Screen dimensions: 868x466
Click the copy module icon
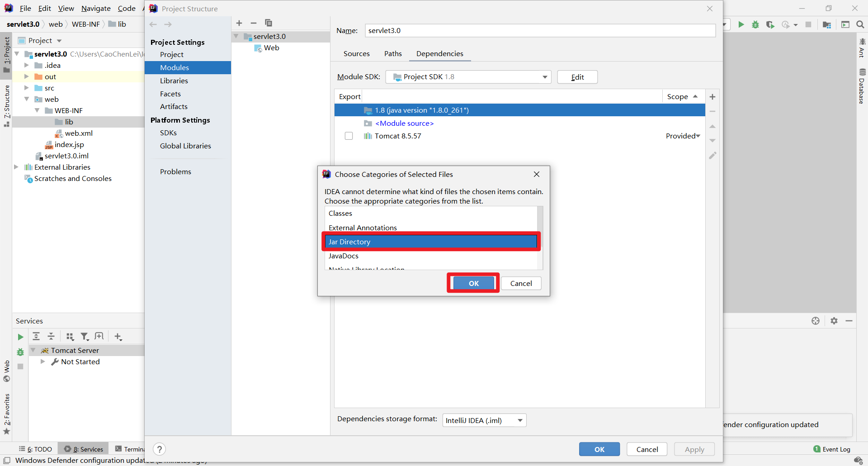(269, 23)
